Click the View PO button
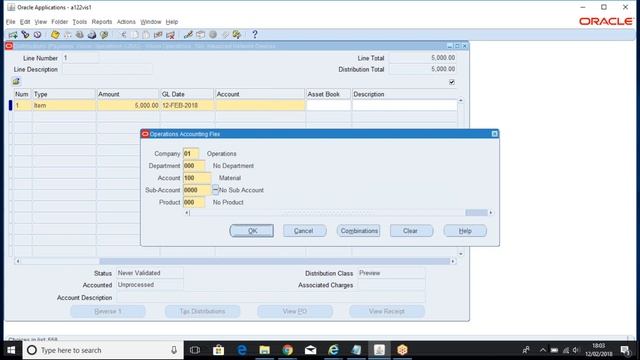The height and width of the screenshot is (360, 640). coord(295,311)
